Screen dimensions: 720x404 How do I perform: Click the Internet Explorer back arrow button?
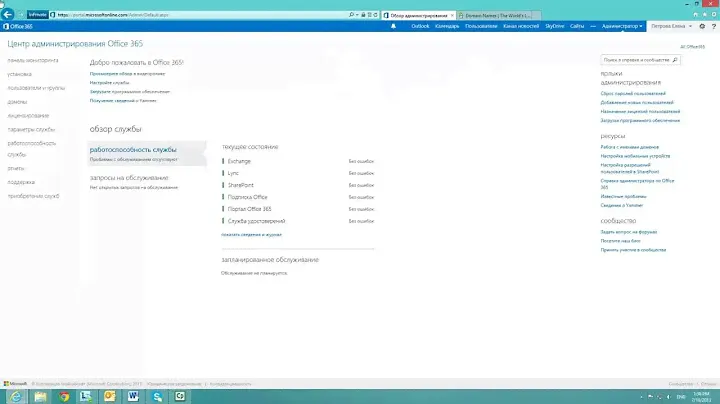pyautogui.click(x=9, y=16)
